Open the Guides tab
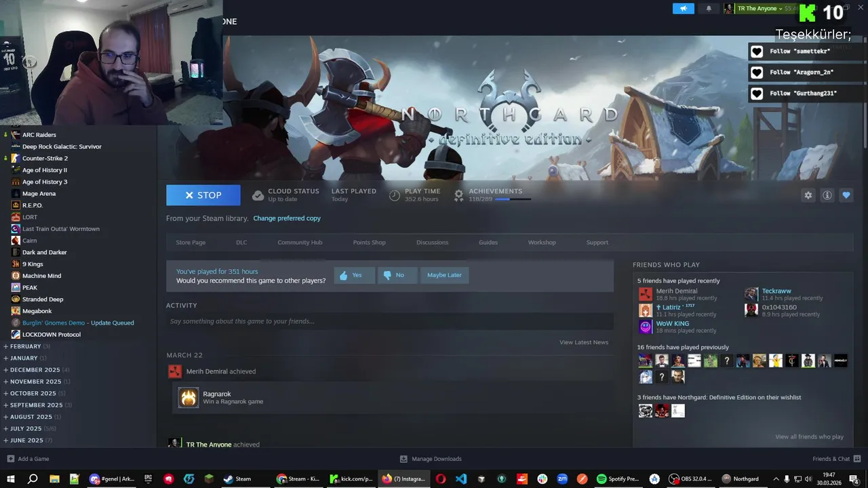Screen dimensions: 868x488 click(488, 243)
